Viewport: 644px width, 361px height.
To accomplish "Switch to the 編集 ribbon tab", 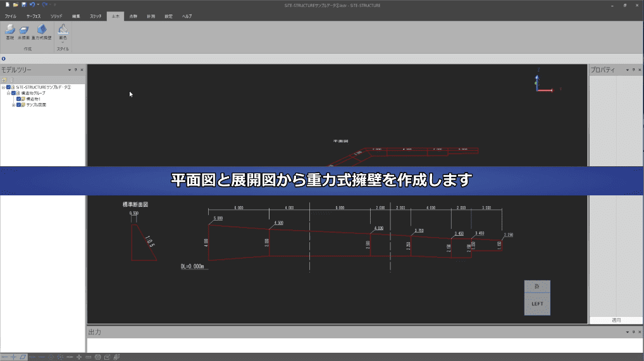I will click(76, 16).
